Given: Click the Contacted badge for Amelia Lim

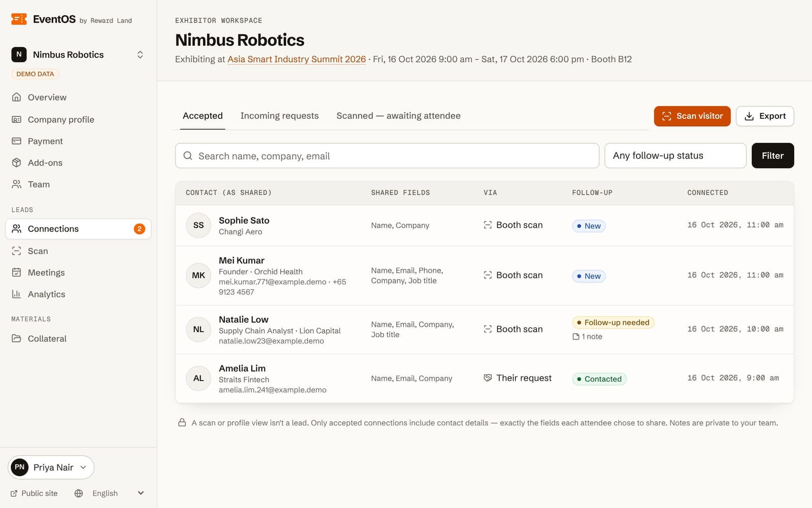Looking at the screenshot, I should [x=599, y=379].
